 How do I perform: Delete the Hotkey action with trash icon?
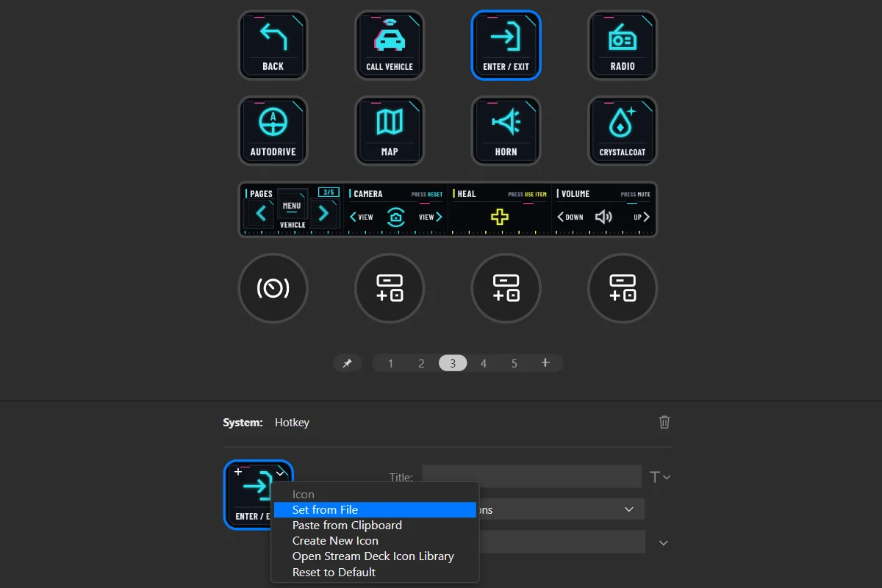point(664,422)
